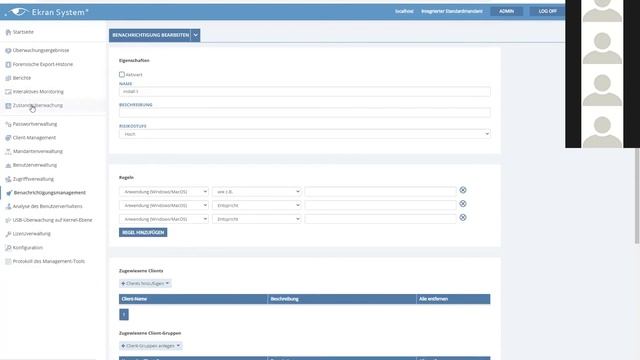Image resolution: width=640 pixels, height=360 pixels.
Task: Click the Name input field
Action: point(304,91)
